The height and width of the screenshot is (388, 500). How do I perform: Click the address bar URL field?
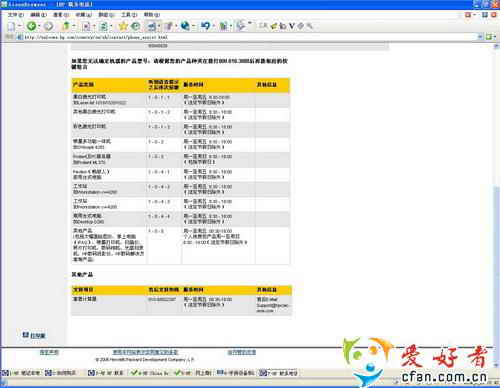[x=250, y=37]
